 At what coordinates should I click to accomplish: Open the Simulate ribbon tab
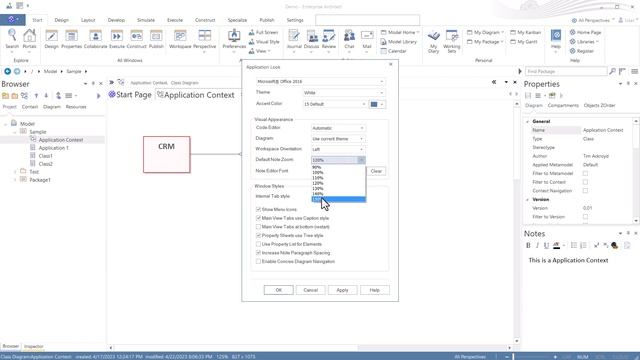[x=146, y=20]
